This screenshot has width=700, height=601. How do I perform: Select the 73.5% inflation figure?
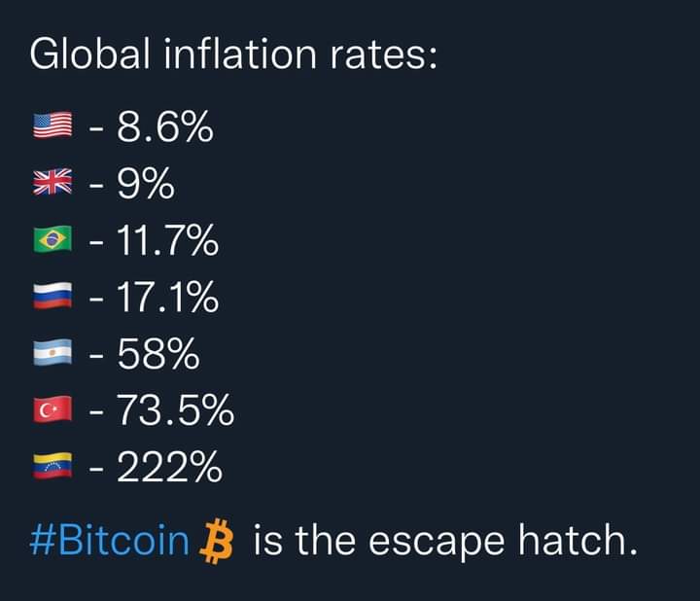coord(175,410)
